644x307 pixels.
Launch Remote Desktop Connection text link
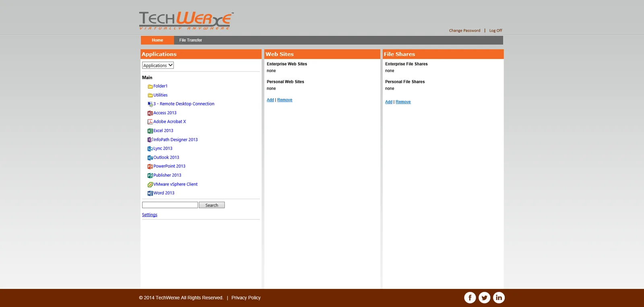click(184, 104)
